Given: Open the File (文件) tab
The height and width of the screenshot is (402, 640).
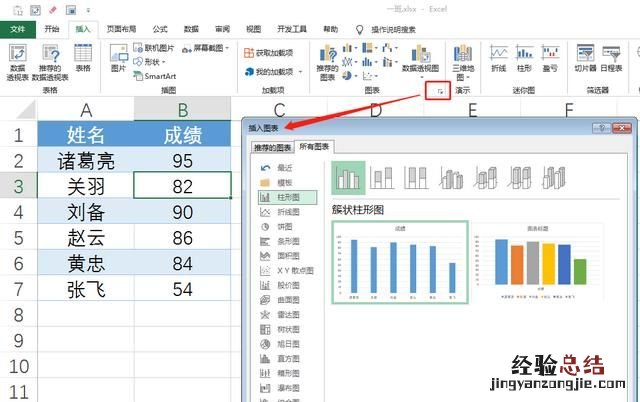Looking at the screenshot, I should pos(18,29).
